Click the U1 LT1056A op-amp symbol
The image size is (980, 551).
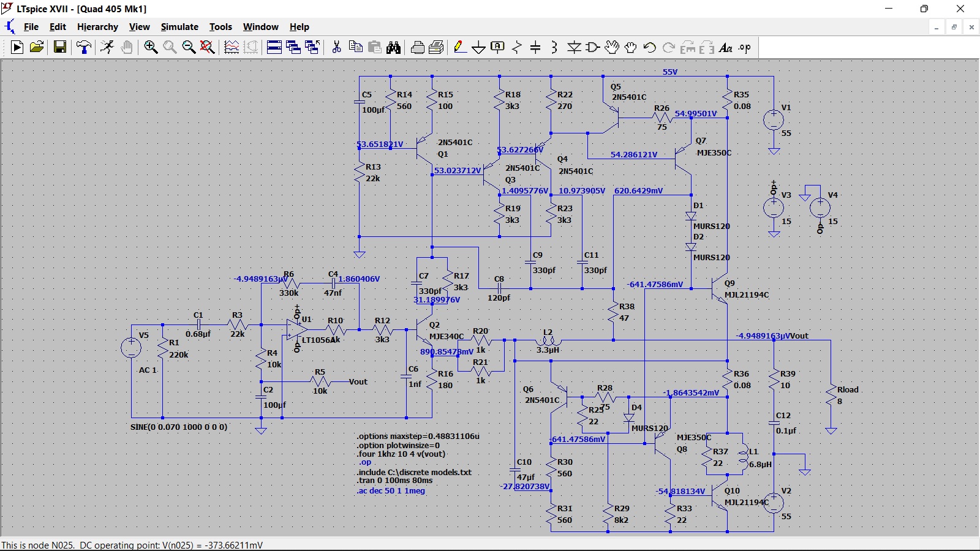click(297, 329)
